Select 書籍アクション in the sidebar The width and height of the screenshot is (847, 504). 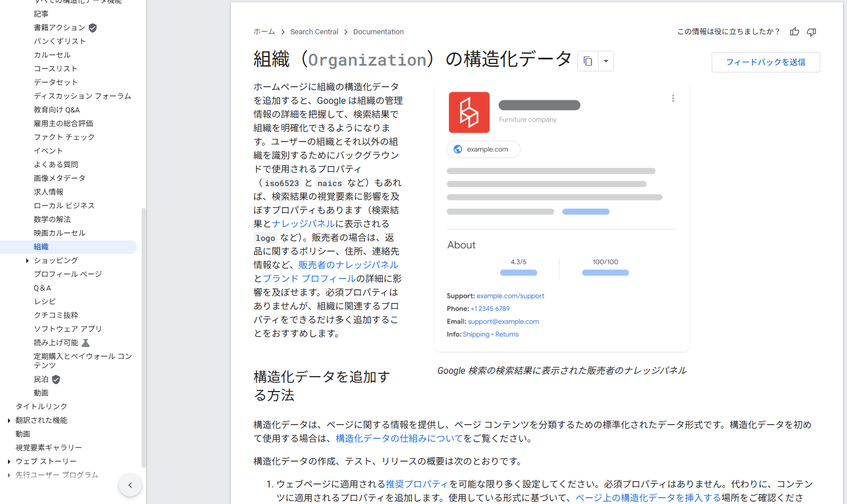(59, 27)
